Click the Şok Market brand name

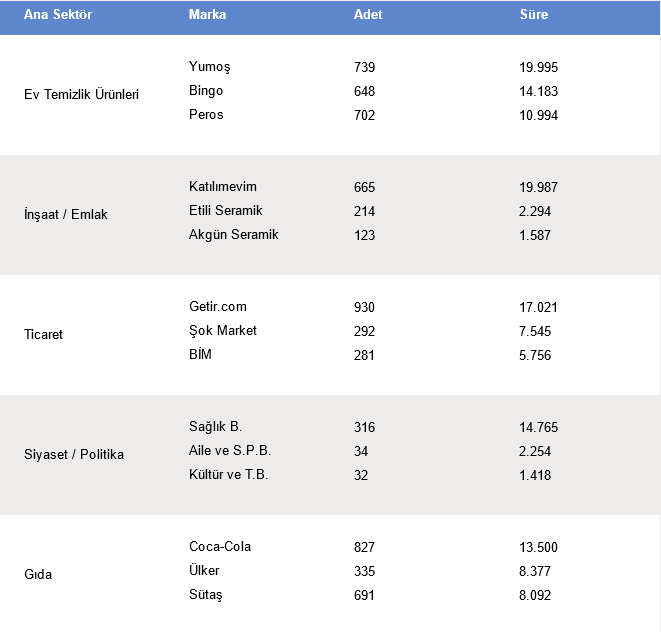coord(223,331)
